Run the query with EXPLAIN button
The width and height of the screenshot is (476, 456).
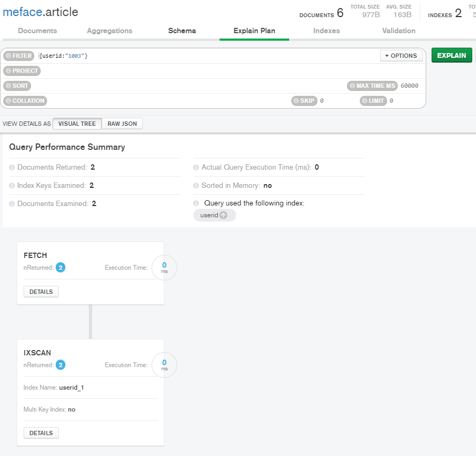click(451, 56)
